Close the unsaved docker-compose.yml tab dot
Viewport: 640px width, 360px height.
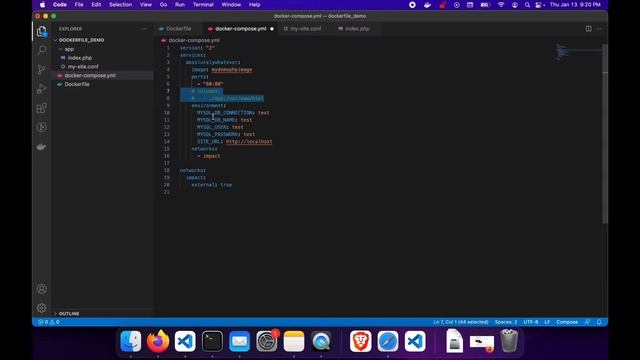(272, 29)
